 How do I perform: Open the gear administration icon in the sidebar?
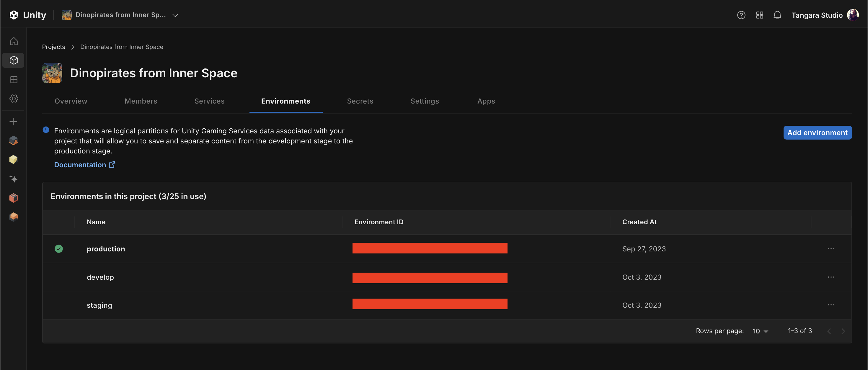(x=14, y=99)
